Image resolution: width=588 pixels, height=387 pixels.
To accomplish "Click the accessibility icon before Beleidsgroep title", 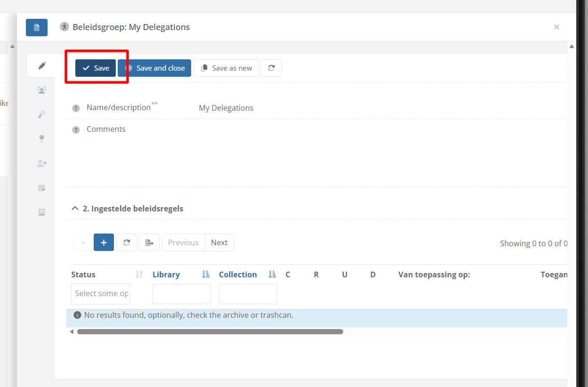I will pos(64,27).
